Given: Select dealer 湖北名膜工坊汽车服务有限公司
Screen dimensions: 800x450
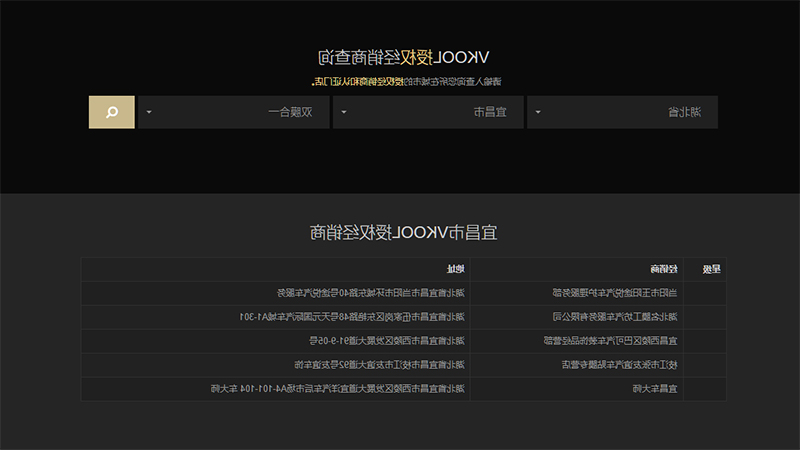Looking at the screenshot, I should (x=615, y=317).
